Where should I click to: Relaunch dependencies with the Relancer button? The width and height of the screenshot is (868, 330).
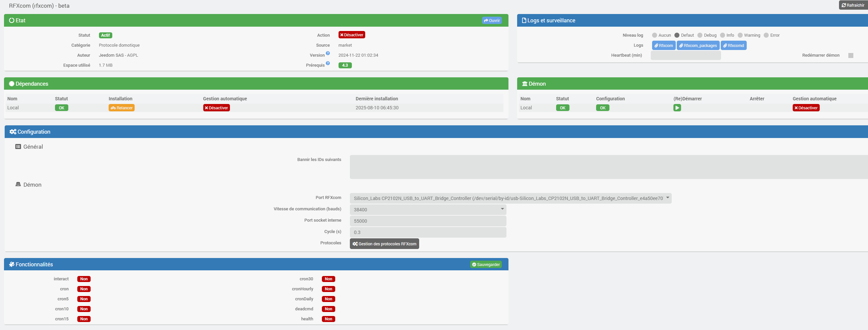(x=122, y=108)
